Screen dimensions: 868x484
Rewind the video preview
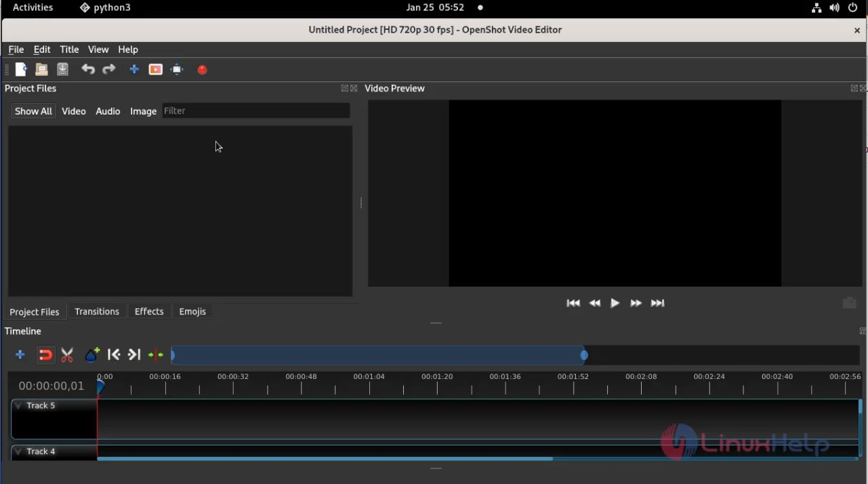(595, 303)
